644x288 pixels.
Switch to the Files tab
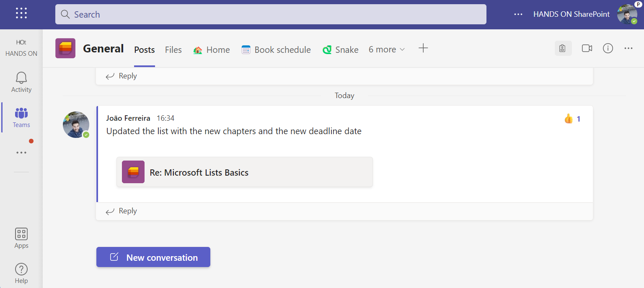pos(173,50)
